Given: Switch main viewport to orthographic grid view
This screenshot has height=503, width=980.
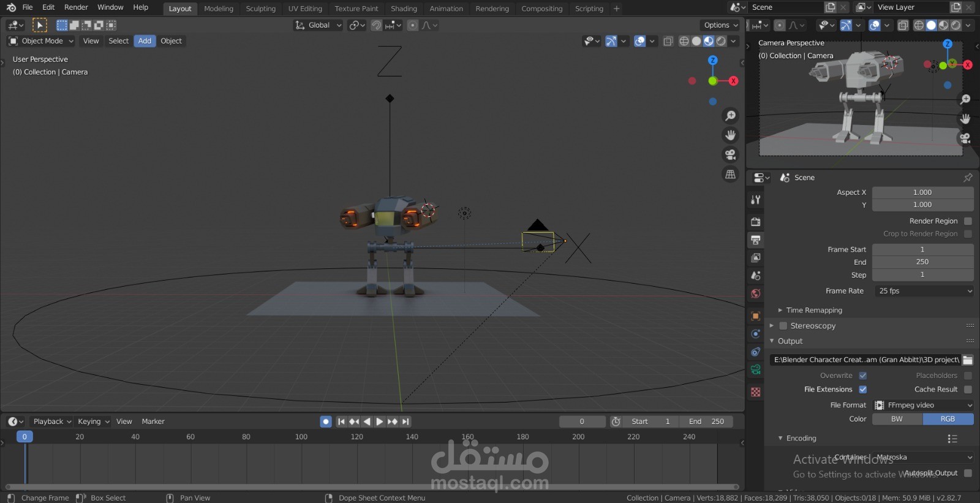Looking at the screenshot, I should click(730, 175).
